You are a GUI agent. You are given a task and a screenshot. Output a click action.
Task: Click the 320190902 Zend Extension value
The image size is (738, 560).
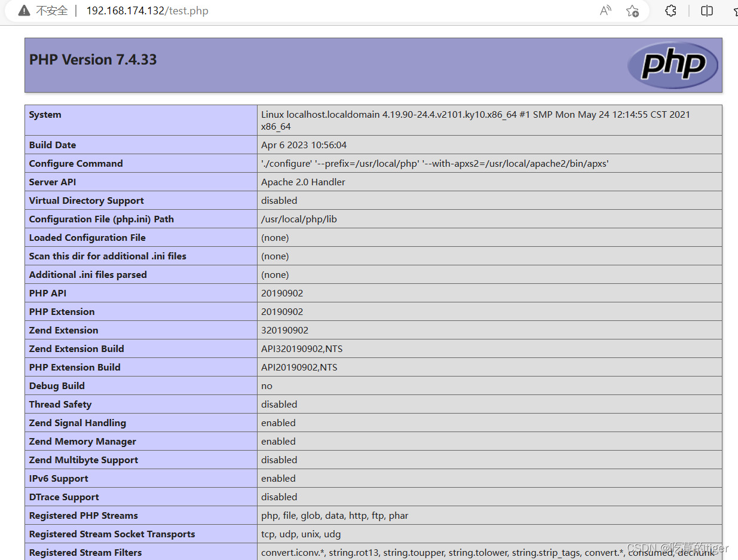(285, 330)
